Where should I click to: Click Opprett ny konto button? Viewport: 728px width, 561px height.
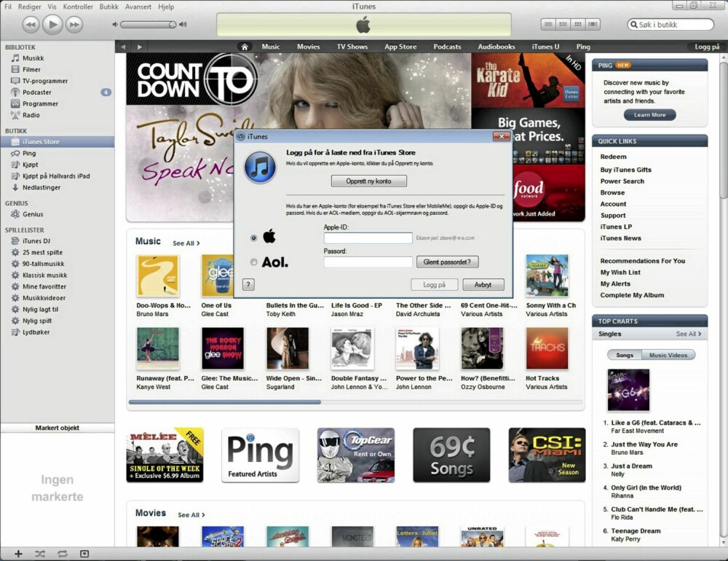(x=368, y=181)
